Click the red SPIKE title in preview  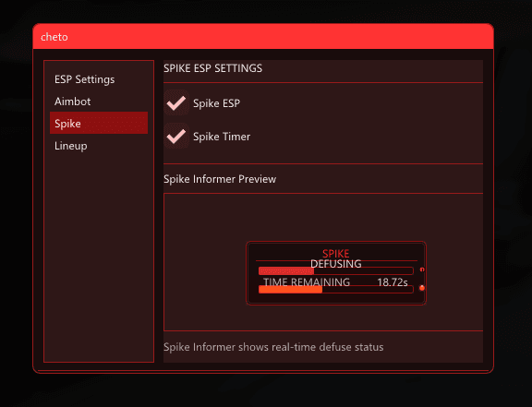(336, 254)
